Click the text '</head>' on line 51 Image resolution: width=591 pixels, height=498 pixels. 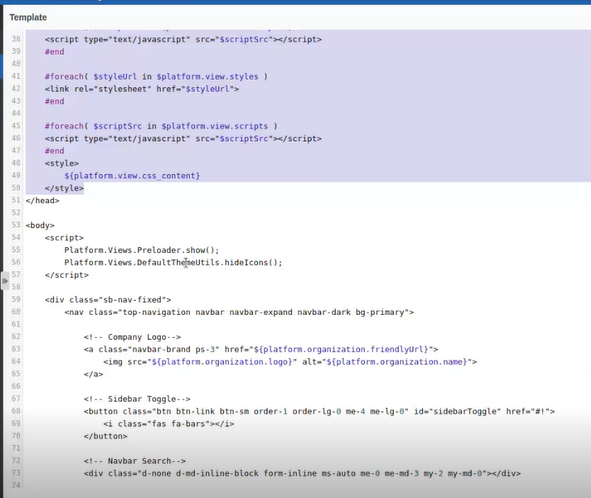tap(42, 201)
